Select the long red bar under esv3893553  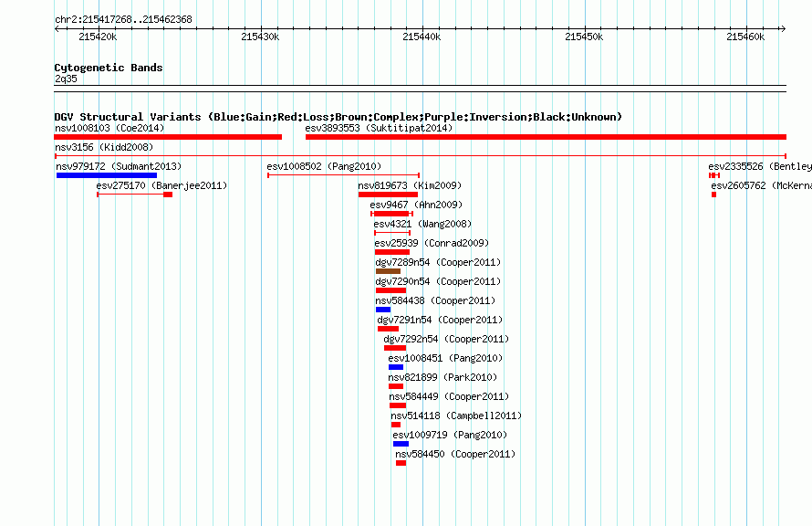pos(546,137)
